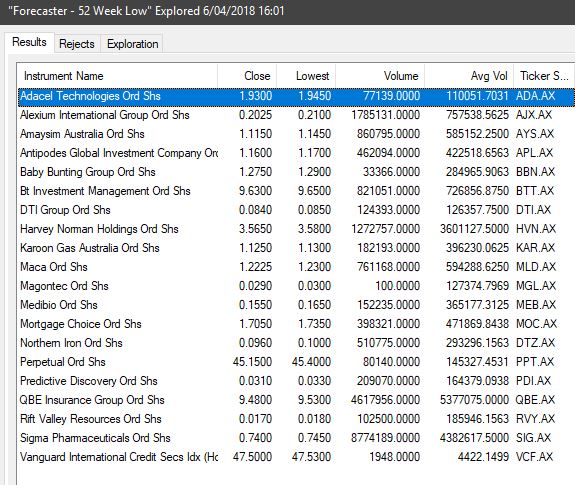Click Avg Vol value 164379.0938
Image resolution: width=575 pixels, height=485 pixels.
click(477, 381)
